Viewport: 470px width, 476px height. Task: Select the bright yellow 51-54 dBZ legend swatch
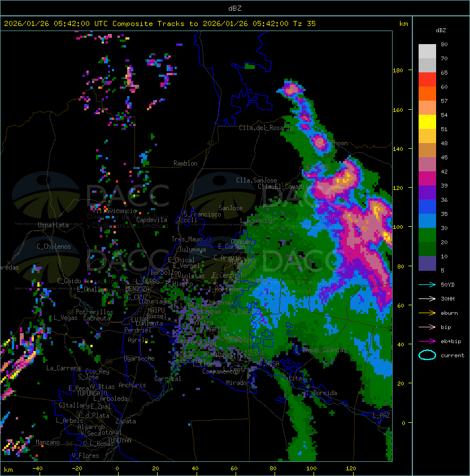(x=427, y=122)
